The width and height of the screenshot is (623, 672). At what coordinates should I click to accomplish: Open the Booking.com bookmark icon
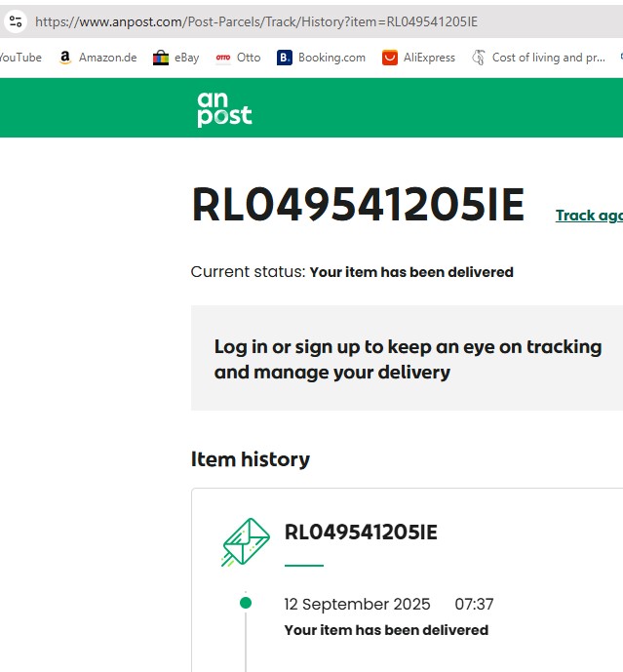285,58
